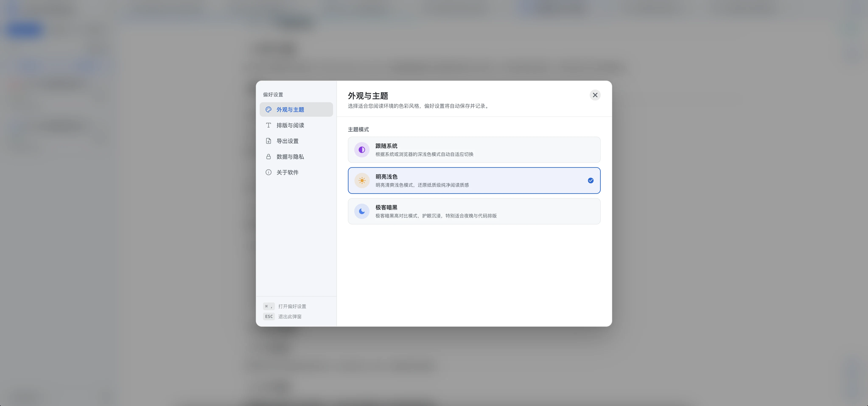Viewport: 868px width, 406px height.
Task: Close the preferences dialog with X
Action: [x=595, y=95]
